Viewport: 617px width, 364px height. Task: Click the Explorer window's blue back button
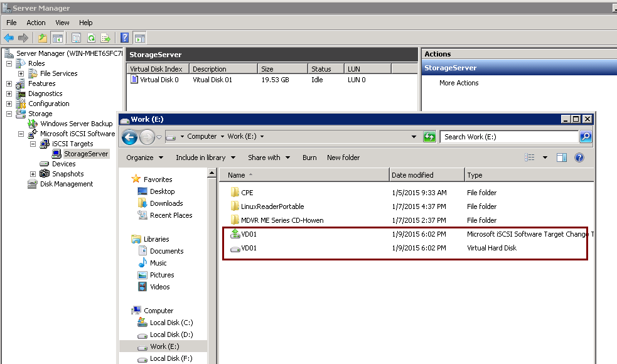click(129, 137)
